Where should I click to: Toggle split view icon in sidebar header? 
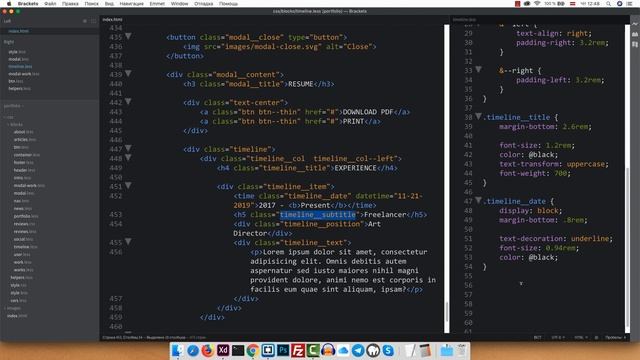pyautogui.click(x=93, y=21)
